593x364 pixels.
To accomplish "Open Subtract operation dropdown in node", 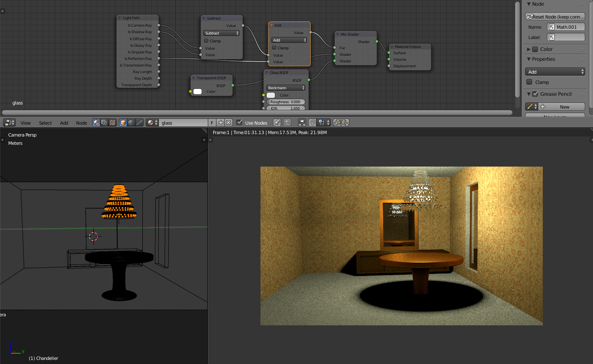I will (221, 33).
